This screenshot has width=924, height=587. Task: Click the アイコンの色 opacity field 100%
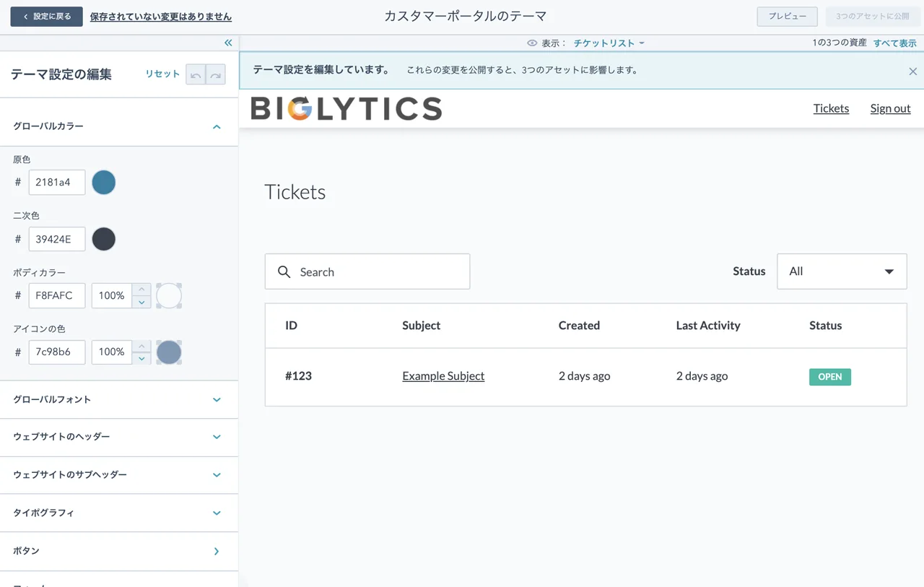click(113, 352)
